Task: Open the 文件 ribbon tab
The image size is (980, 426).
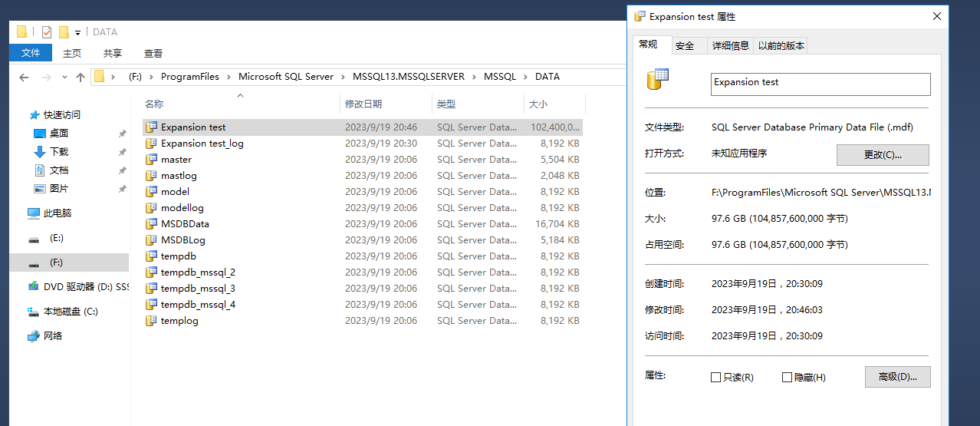Action: [31, 53]
